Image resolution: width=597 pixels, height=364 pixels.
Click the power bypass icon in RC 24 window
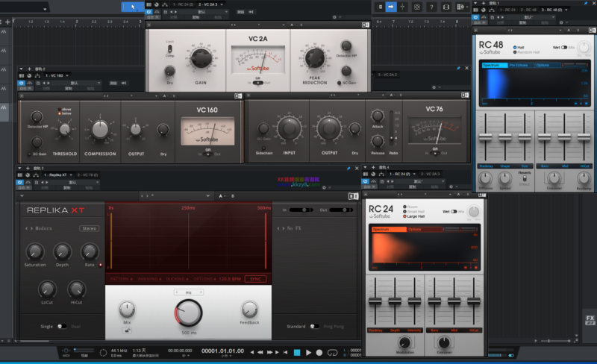click(x=366, y=181)
